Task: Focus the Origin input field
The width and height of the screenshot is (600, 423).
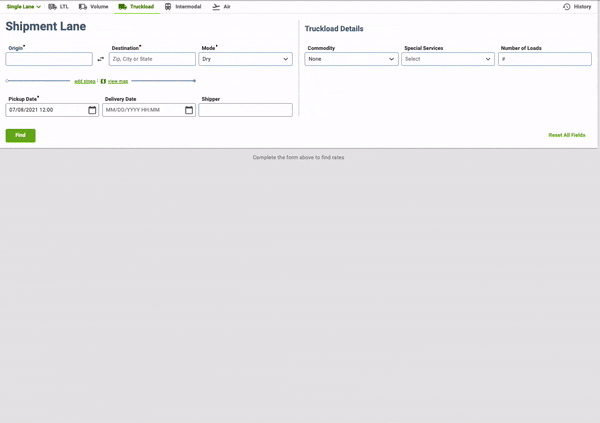Action: point(49,59)
